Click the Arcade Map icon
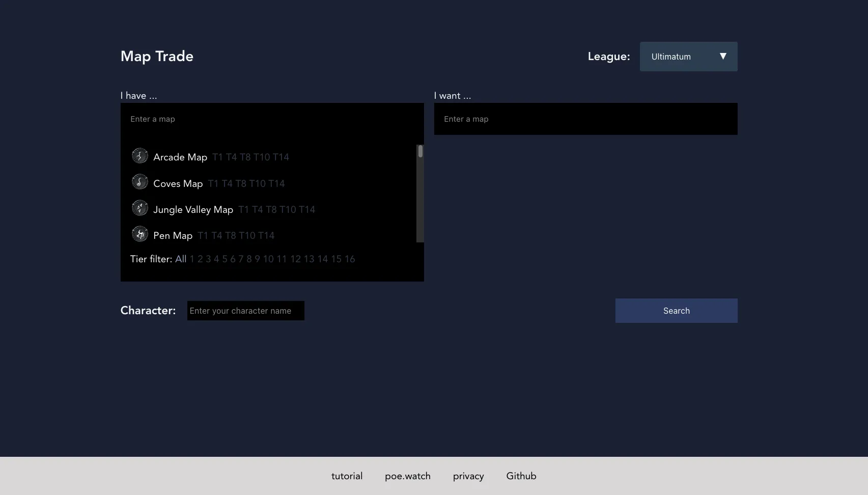Image resolution: width=868 pixels, height=495 pixels. 139,156
